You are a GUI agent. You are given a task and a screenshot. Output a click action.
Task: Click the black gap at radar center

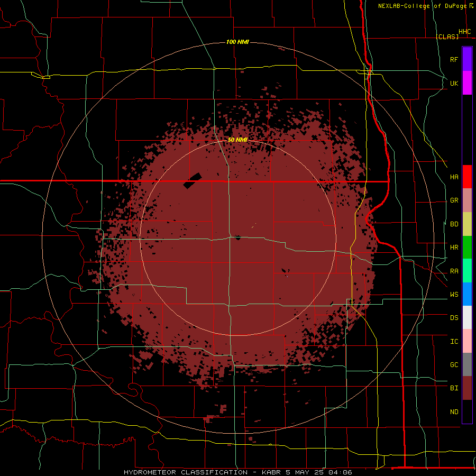point(237,237)
